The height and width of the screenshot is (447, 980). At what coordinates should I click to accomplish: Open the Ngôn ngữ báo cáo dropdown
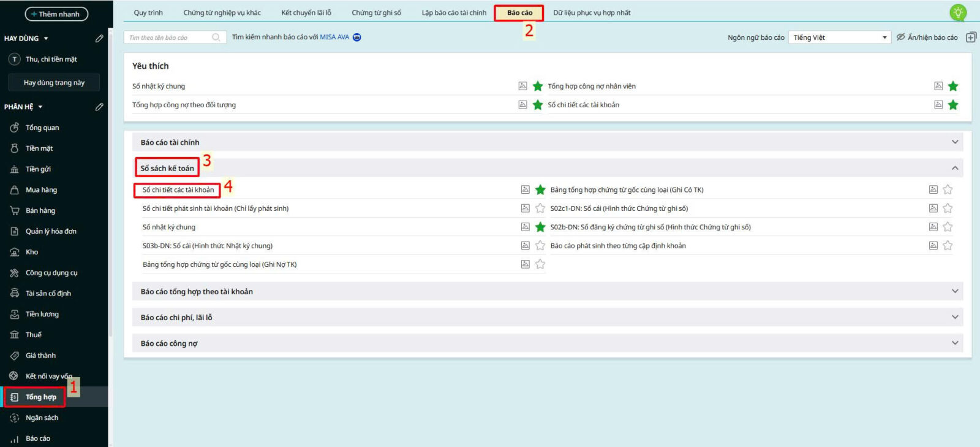(839, 37)
